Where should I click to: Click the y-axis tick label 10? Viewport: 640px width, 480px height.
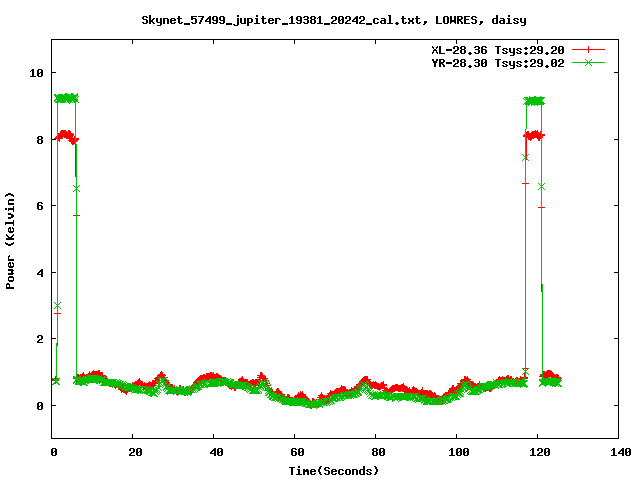pos(36,73)
